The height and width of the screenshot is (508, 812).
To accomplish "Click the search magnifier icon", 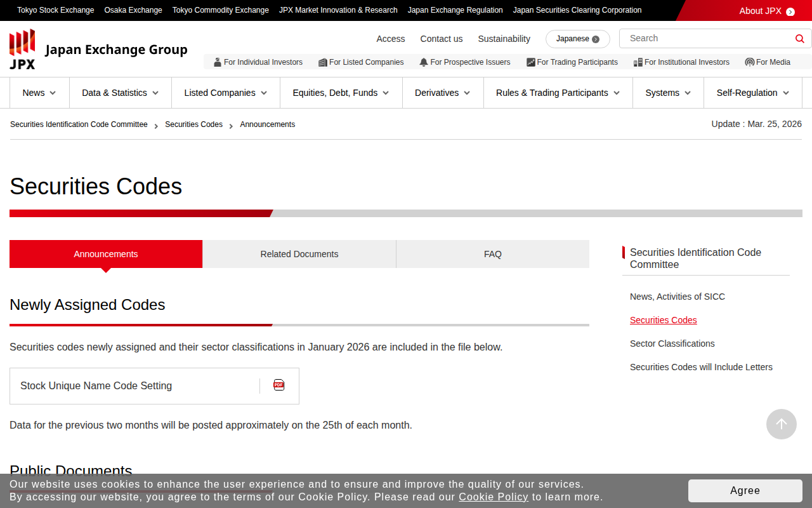I will 799,39.
